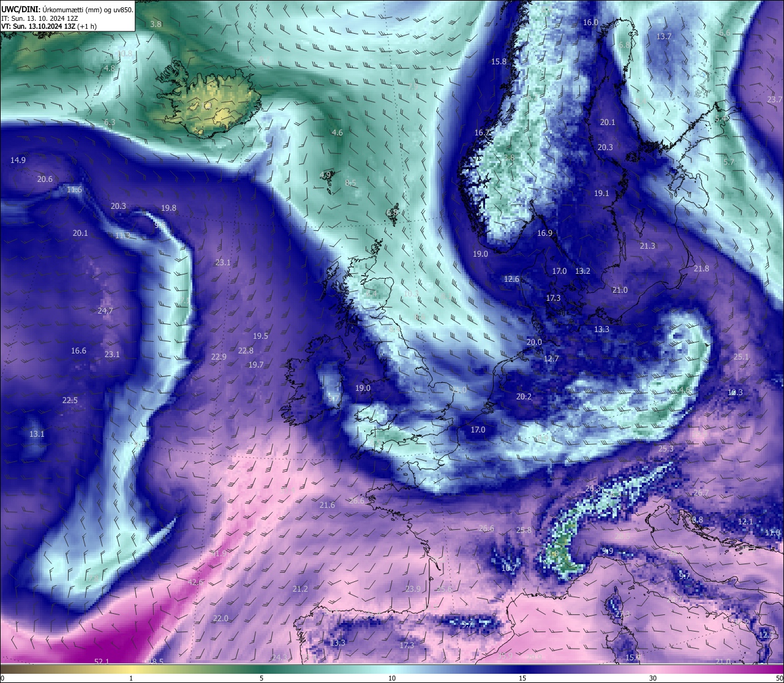Click the color scale tick label "30"
Viewport: 784px width, 683px height.
(x=653, y=678)
